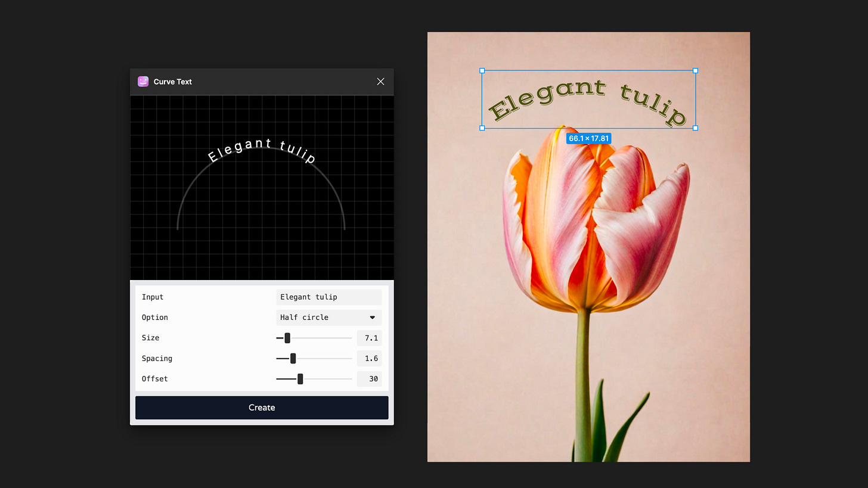
Task: Click the Size slider handle
Action: pyautogui.click(x=287, y=338)
